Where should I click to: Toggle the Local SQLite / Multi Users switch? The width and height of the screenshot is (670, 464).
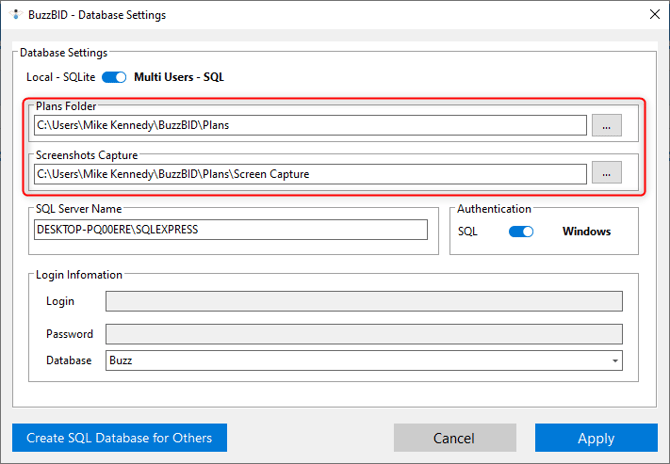[114, 77]
